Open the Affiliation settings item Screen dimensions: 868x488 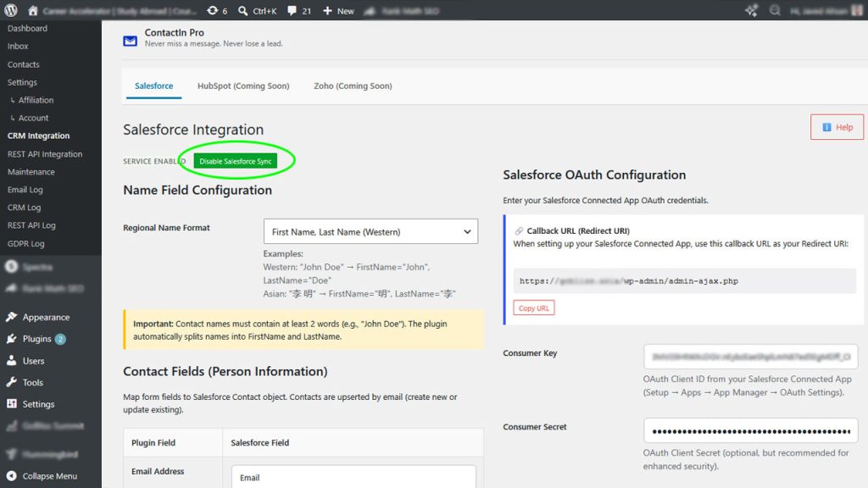[x=36, y=100]
